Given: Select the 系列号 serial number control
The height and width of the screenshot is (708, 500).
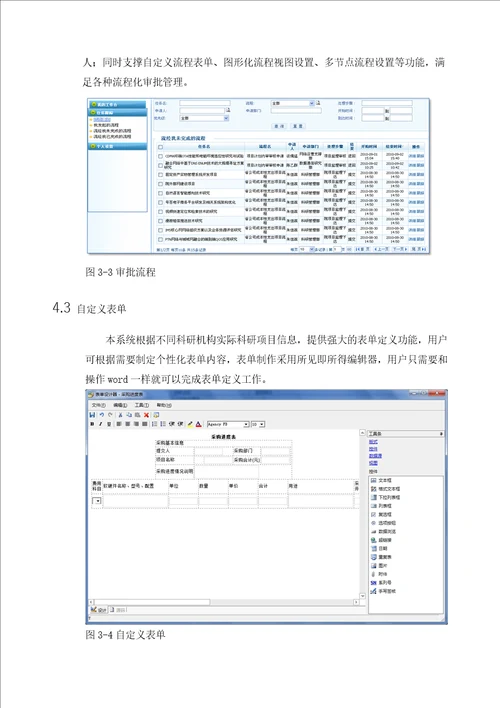Looking at the screenshot, I should click(381, 582).
